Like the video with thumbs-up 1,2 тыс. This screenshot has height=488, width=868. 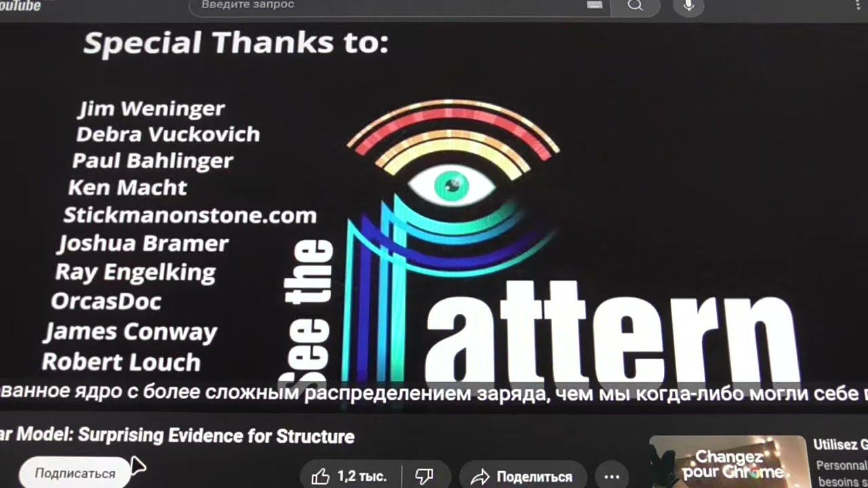click(349, 476)
